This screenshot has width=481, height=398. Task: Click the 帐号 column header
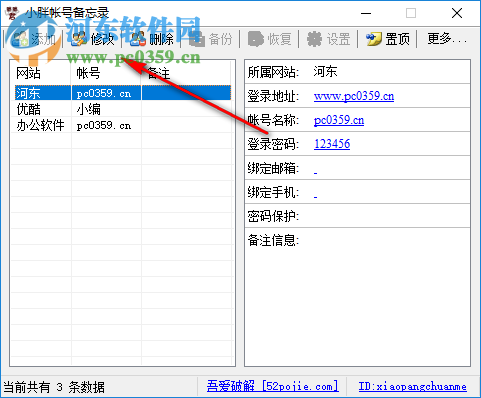coord(88,73)
